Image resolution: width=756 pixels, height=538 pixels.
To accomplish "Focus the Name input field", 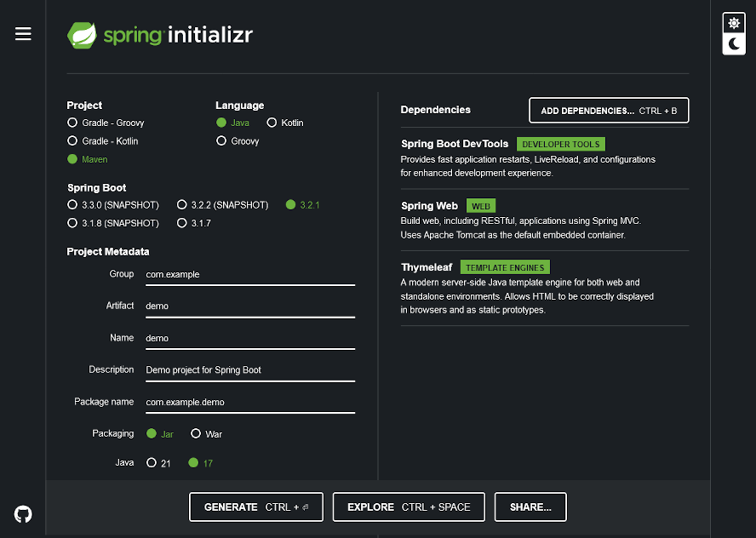I will [x=250, y=339].
